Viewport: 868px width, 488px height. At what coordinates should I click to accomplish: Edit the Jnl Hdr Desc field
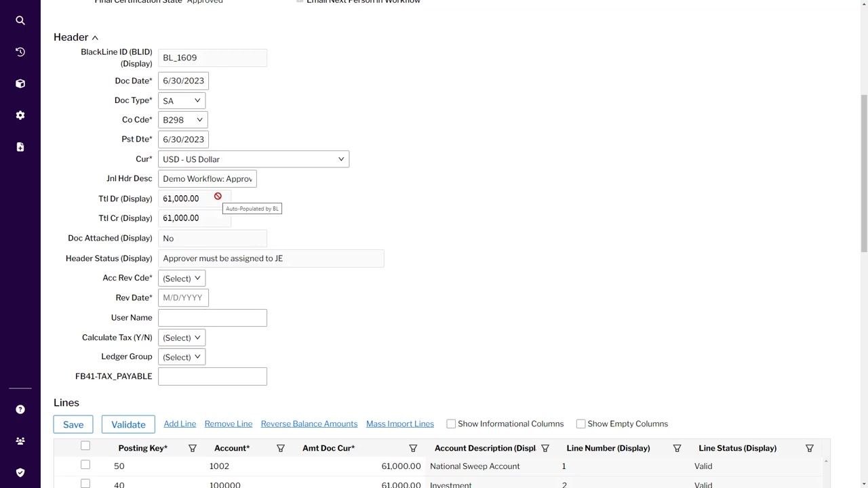(x=208, y=179)
